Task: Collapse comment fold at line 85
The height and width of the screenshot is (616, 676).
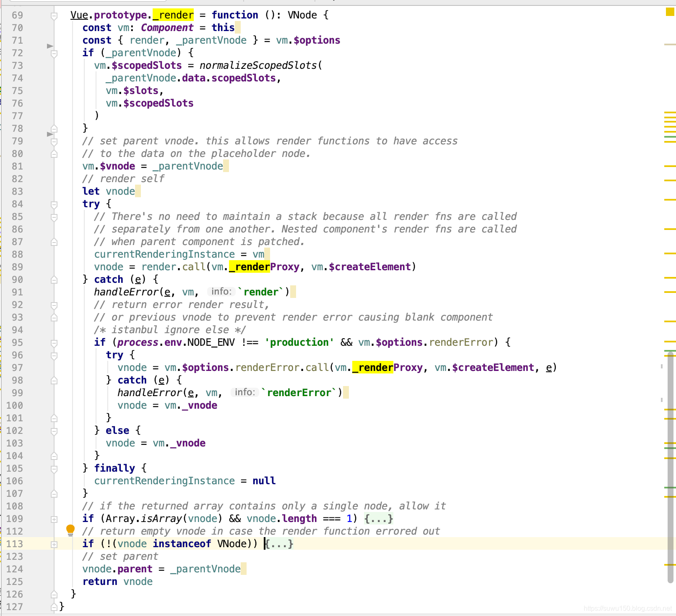Action: point(54,217)
